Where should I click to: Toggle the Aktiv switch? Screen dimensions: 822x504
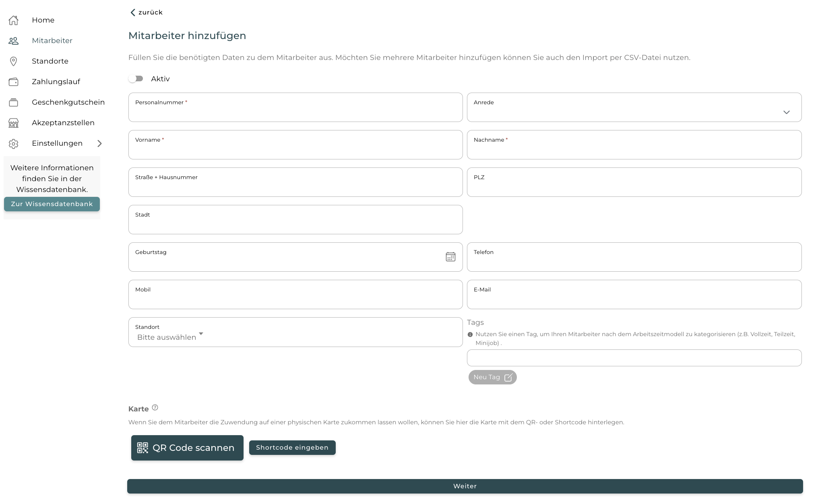(136, 79)
